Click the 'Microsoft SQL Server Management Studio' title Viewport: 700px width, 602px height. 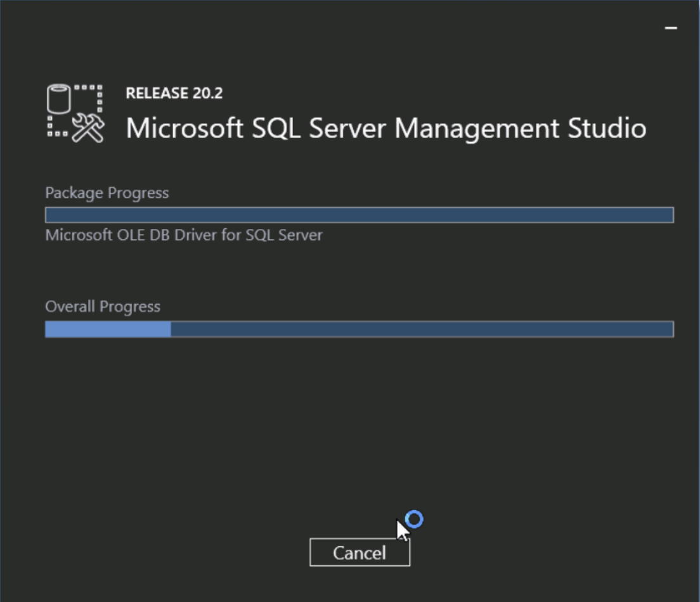pyautogui.click(x=386, y=128)
